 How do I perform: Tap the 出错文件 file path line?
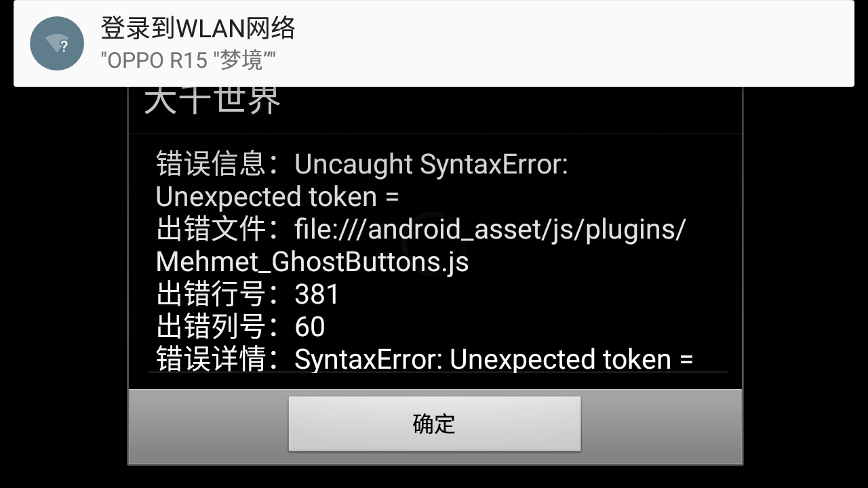coord(420,229)
